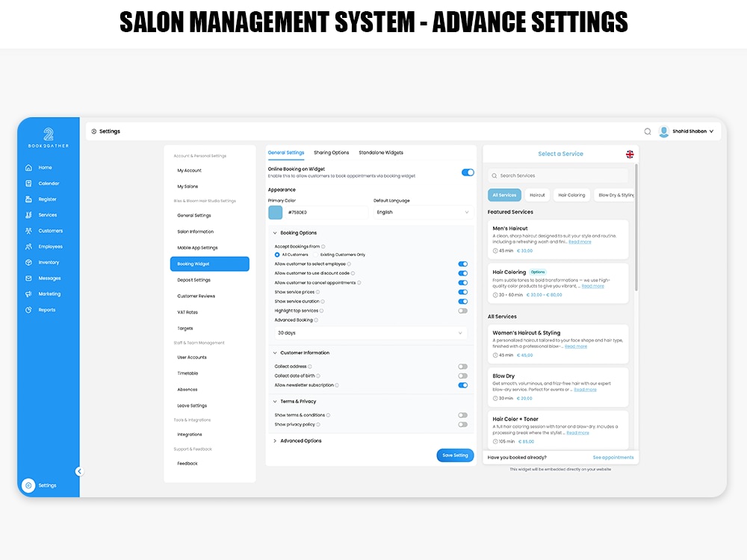Click the Save Setting button
Image resolution: width=747 pixels, height=560 pixels.
click(x=455, y=455)
